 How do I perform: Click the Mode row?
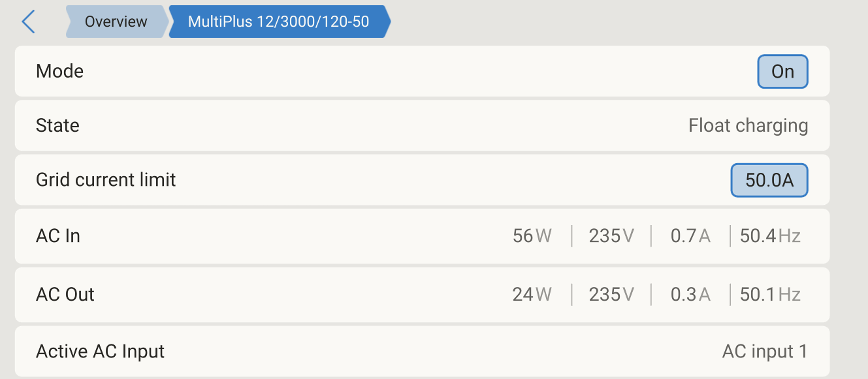422,71
